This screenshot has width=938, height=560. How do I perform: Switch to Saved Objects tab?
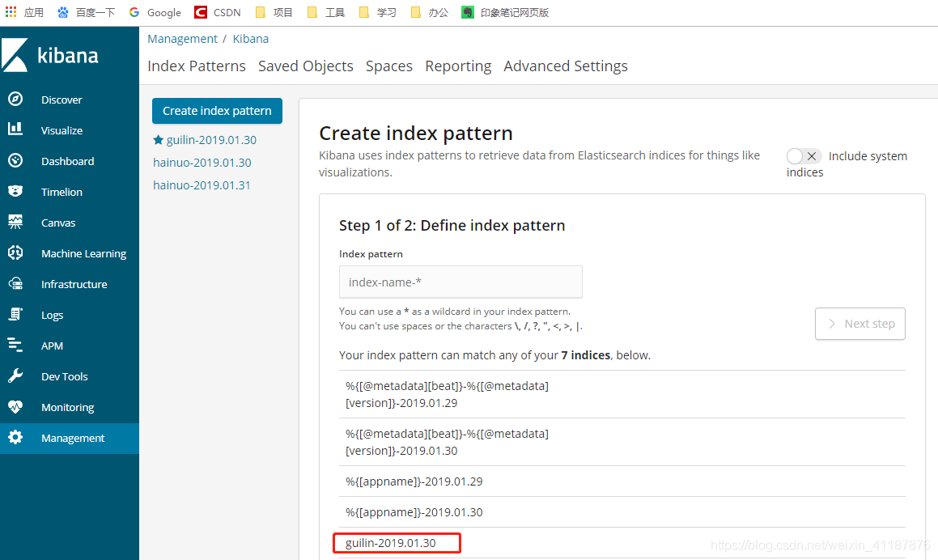point(306,66)
